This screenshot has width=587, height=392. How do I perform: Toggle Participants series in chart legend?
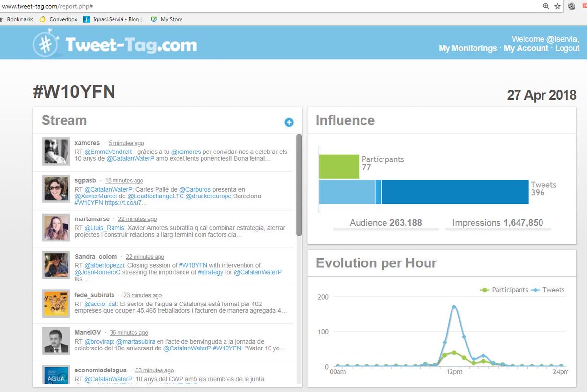click(x=504, y=290)
